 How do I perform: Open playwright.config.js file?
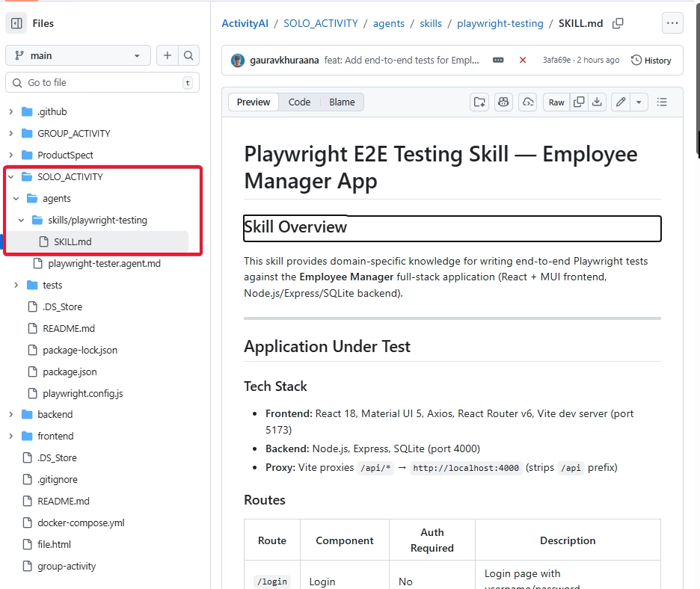pos(82,394)
